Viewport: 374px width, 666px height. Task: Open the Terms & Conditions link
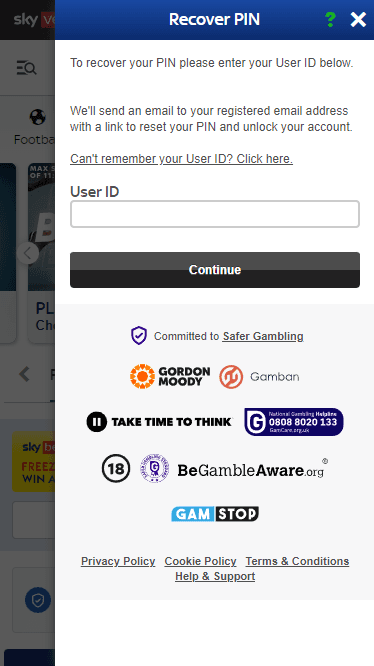pos(297,561)
